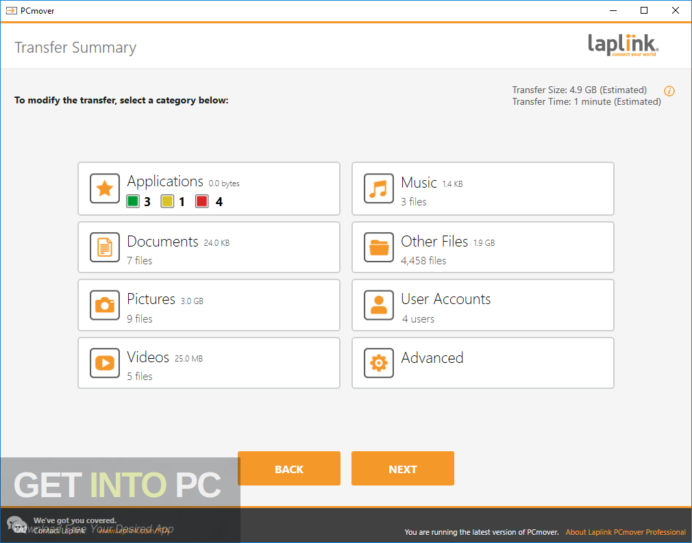
Task: Click the User Accounts person icon
Action: click(x=379, y=305)
